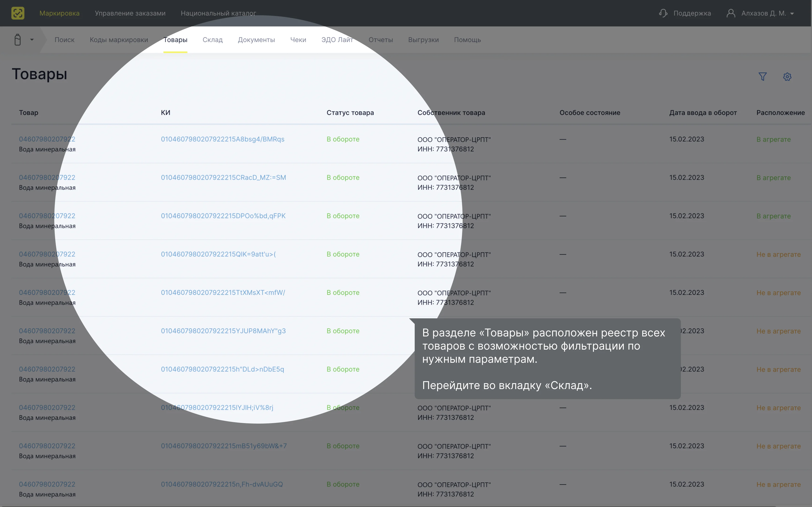Click В агрегате in the A8bsg4 row

point(773,140)
